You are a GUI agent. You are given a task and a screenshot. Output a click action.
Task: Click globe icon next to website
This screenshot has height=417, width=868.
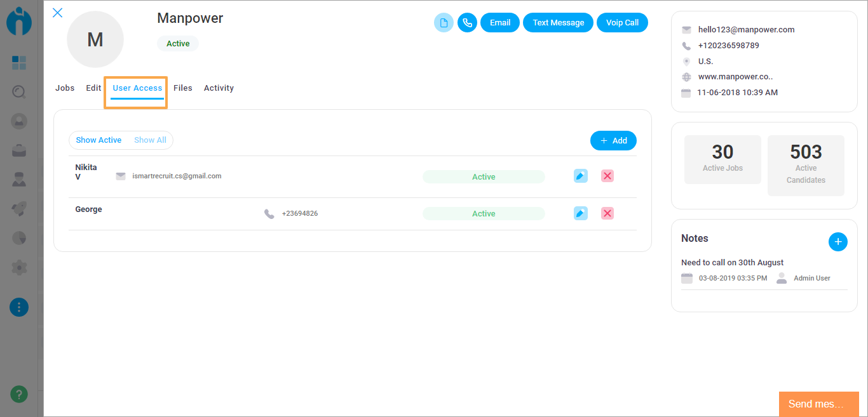click(686, 77)
